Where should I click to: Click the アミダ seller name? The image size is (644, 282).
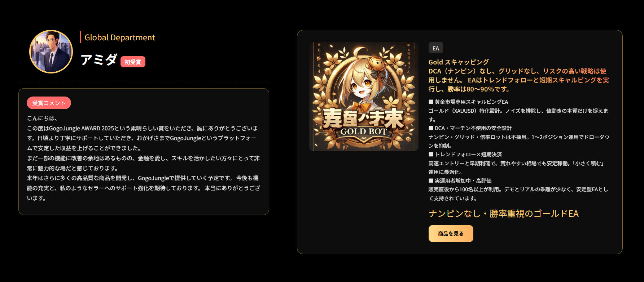[x=99, y=59]
